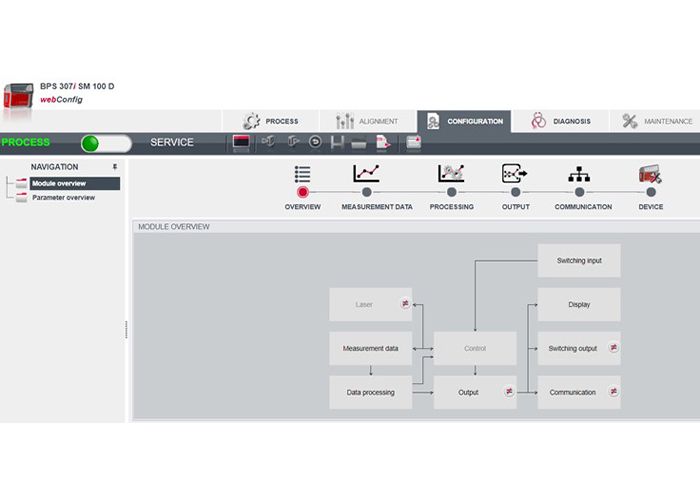Screen dimensions: 700x500
Task: Open the Control module box
Action: [475, 348]
